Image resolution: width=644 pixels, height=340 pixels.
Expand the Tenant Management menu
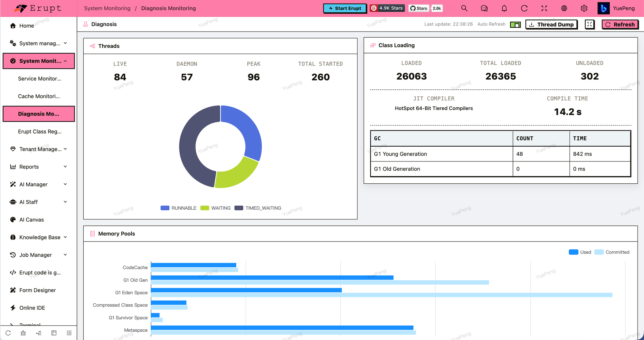click(x=39, y=149)
